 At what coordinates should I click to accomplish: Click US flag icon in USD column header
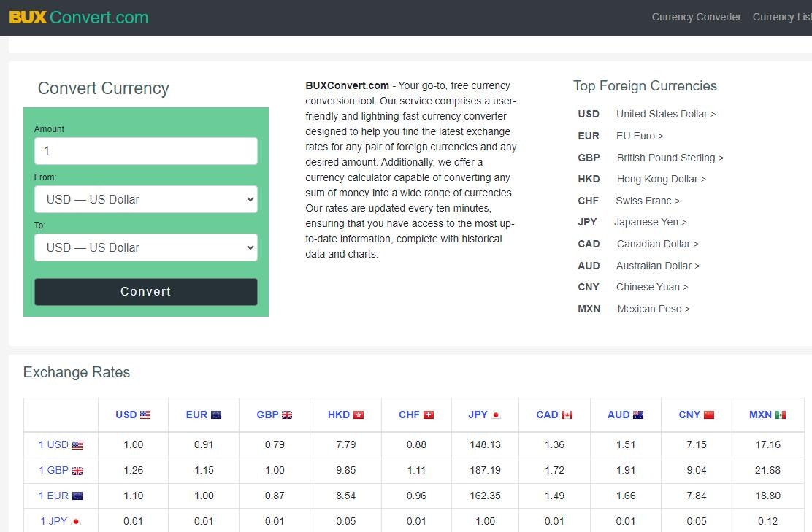[x=145, y=415]
